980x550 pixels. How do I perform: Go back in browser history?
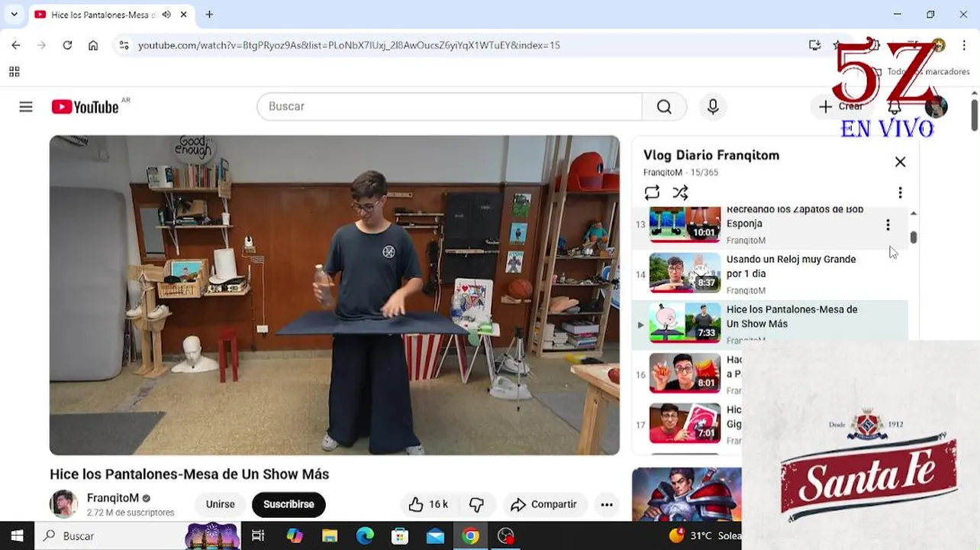click(16, 45)
